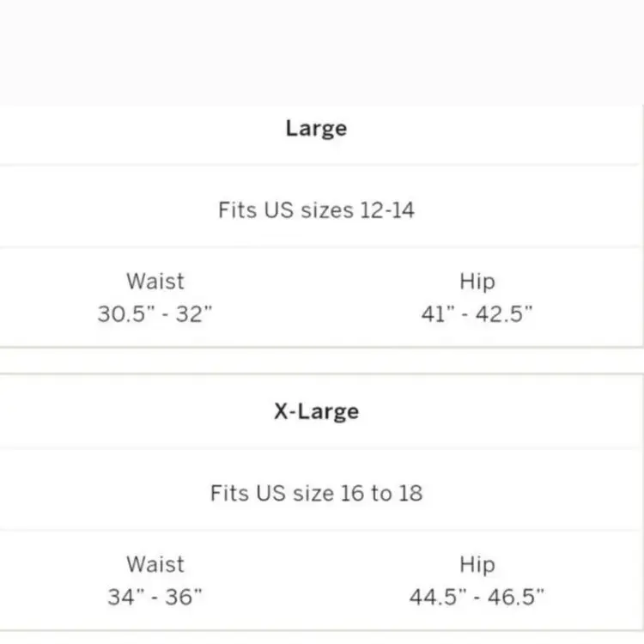The height and width of the screenshot is (644, 644).
Task: Click the Hip label under X-Large
Action: click(477, 564)
